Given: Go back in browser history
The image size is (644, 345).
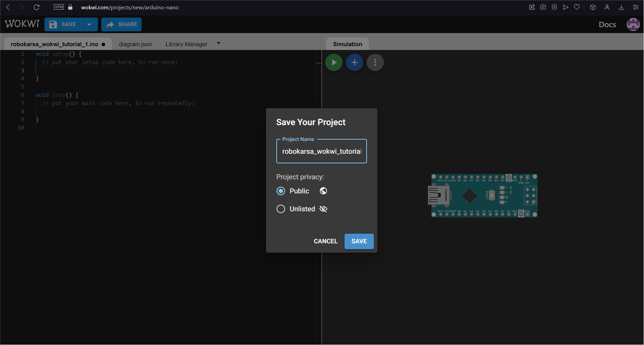Looking at the screenshot, I should click(x=8, y=7).
